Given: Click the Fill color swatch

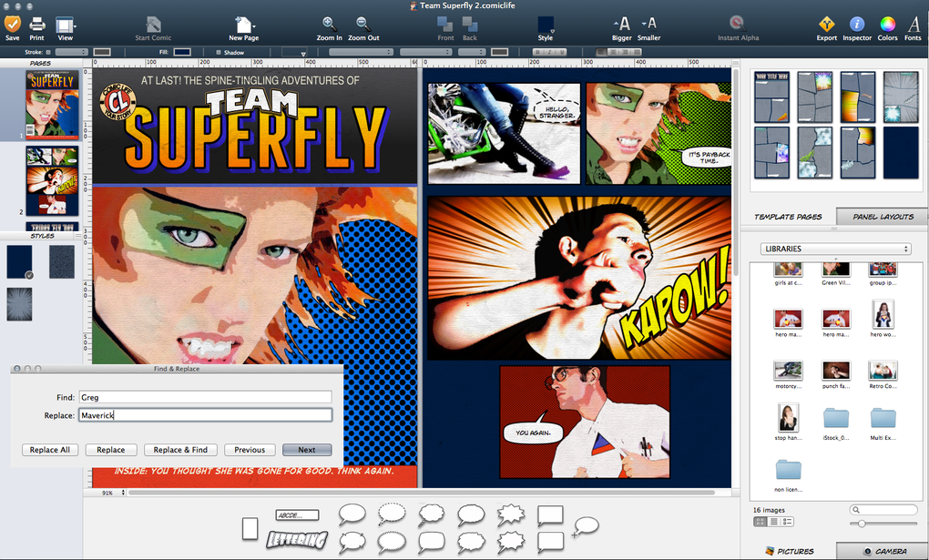Looking at the screenshot, I should click(x=182, y=52).
